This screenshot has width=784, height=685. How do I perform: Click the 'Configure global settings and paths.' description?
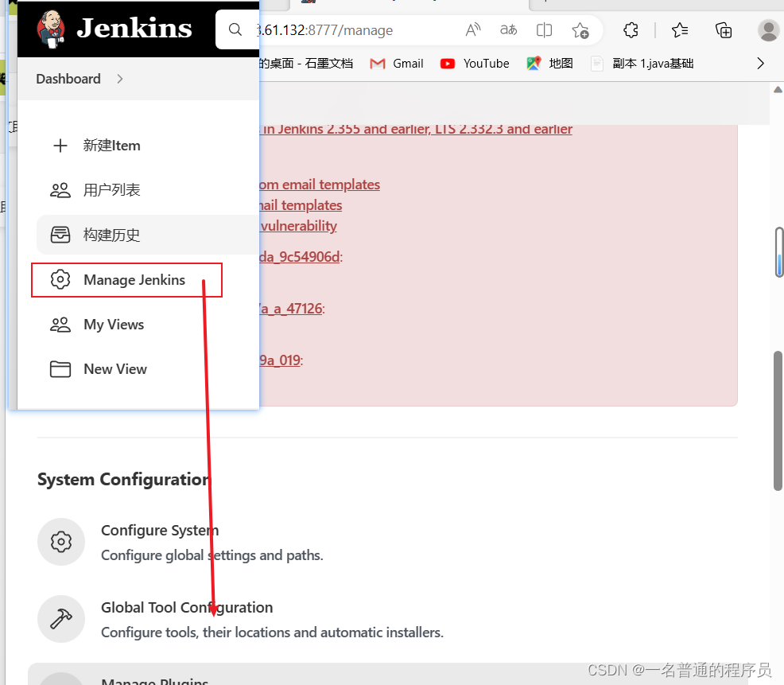tap(212, 555)
